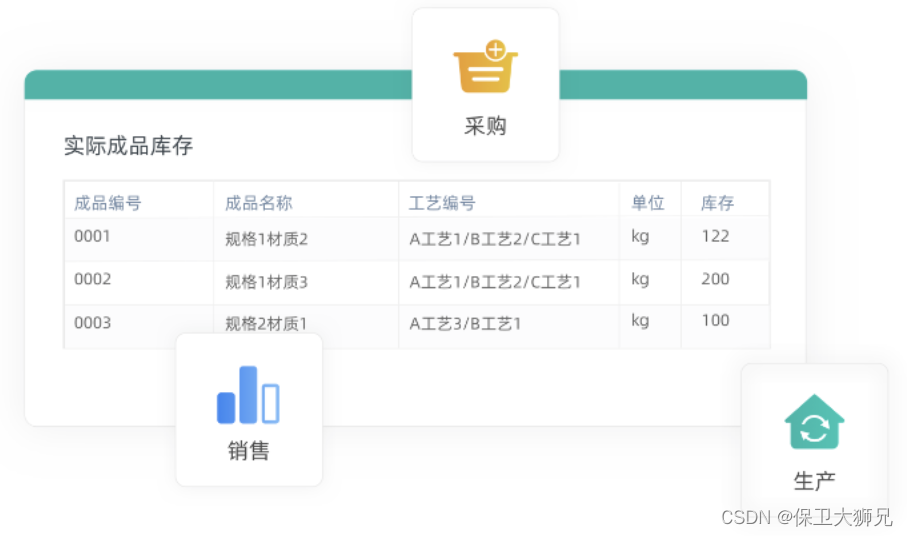Click the 库存 column header
The height and width of the screenshot is (536, 908).
point(717,203)
